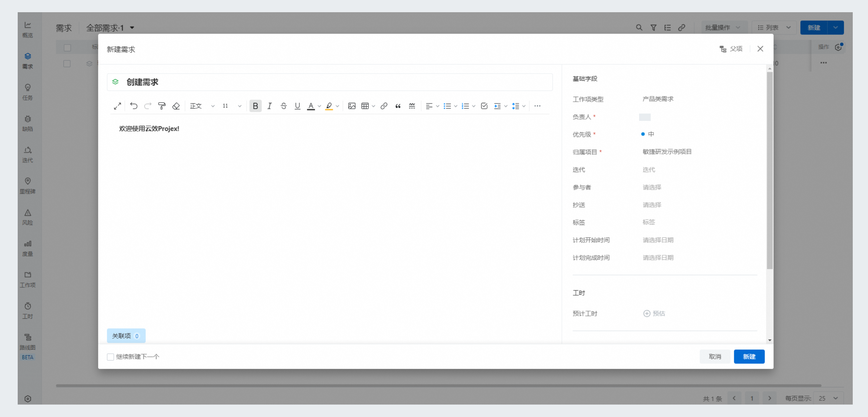Click the dialog's vertical scrollbar
The image size is (868, 417).
tap(770, 170)
